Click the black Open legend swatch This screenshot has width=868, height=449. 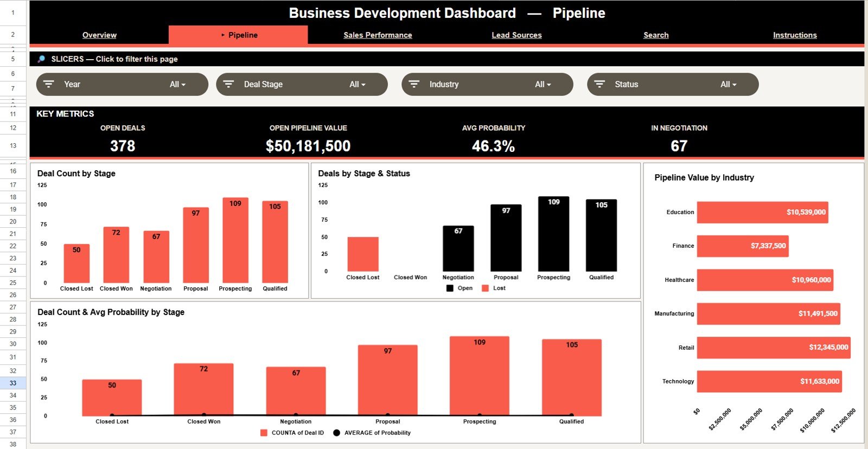point(450,288)
